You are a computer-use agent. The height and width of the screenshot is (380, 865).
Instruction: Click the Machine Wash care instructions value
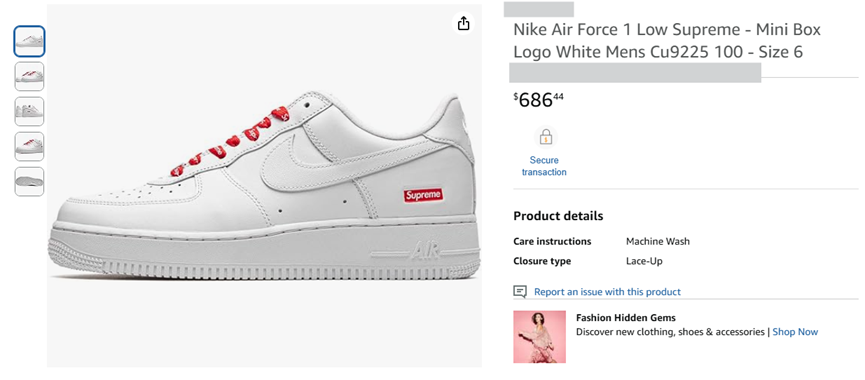click(x=658, y=242)
